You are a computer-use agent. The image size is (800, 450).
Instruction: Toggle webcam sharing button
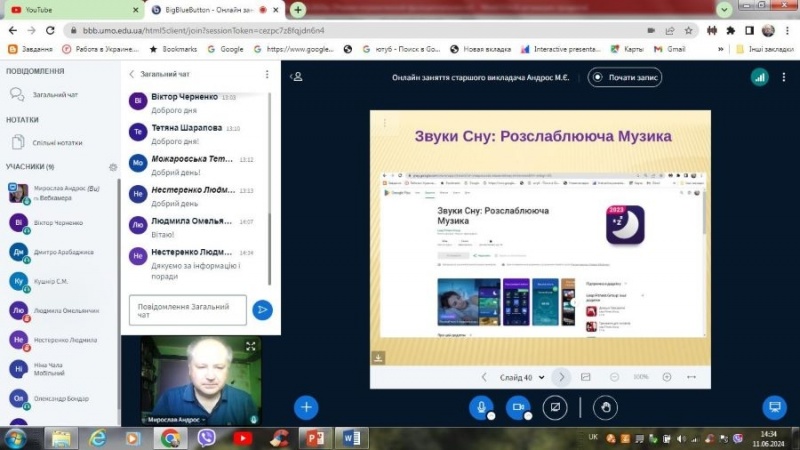point(518,407)
